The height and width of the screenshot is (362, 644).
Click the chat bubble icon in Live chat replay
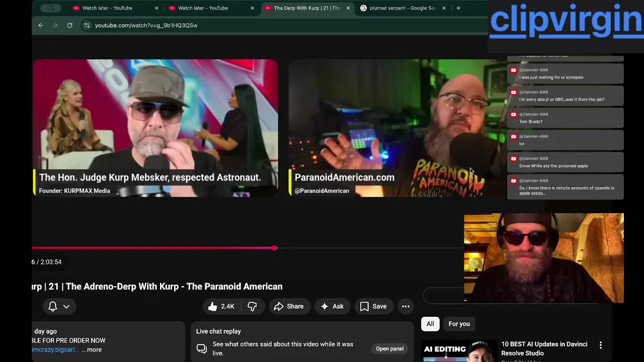pos(202,348)
